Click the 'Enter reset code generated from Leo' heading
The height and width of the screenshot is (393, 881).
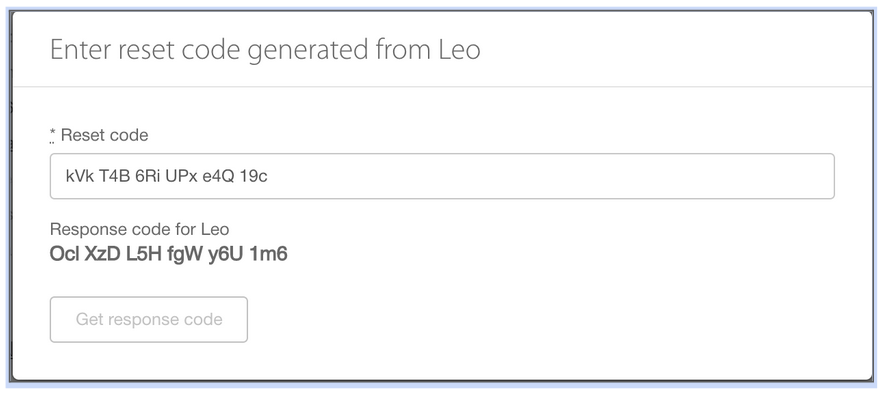265,49
